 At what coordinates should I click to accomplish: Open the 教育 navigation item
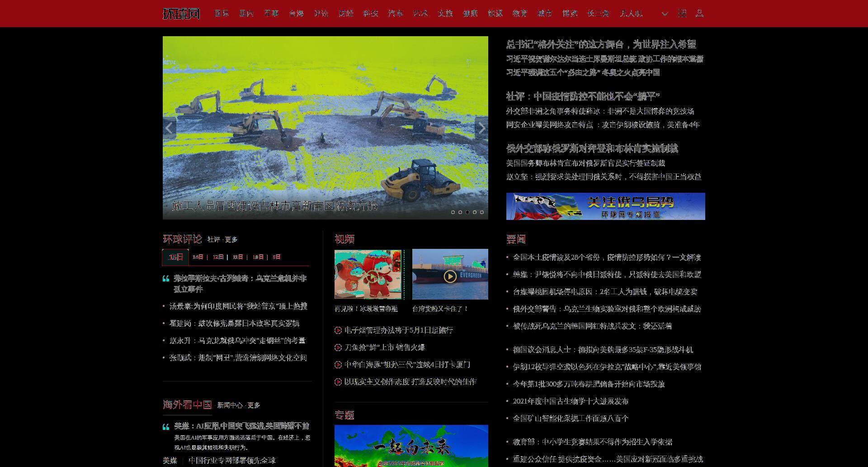tap(520, 14)
